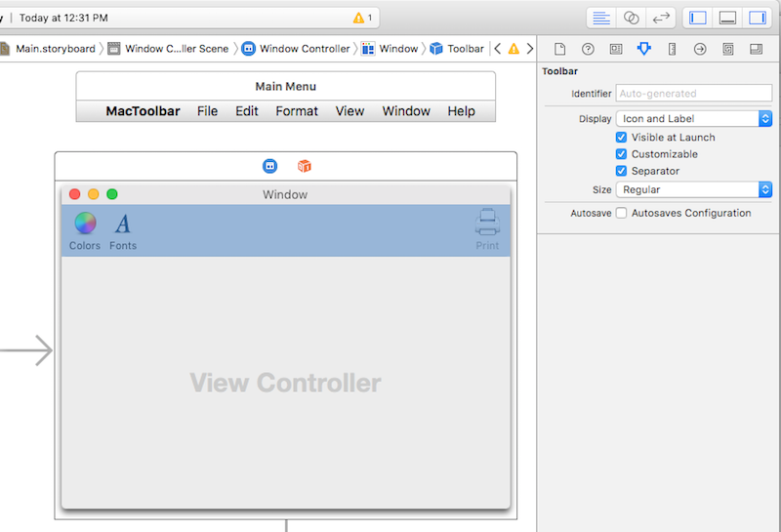The image size is (781, 532).
Task: Click the green zoom button of Window
Action: [x=112, y=194]
